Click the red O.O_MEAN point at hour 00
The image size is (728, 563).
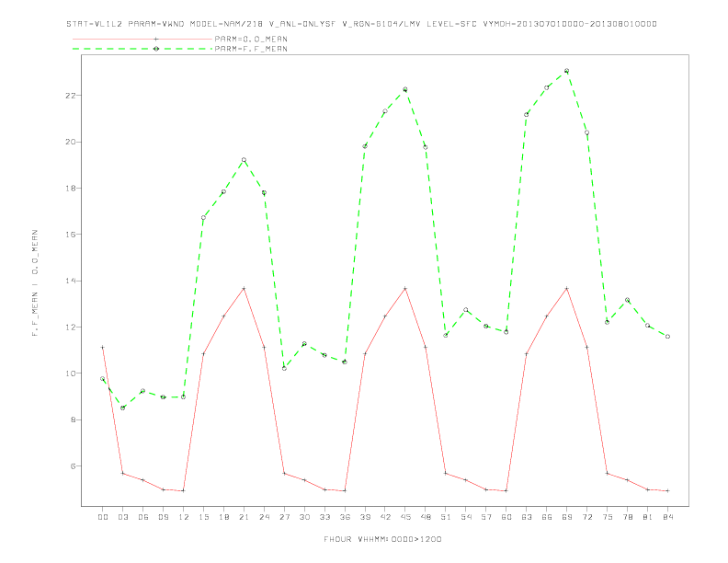tap(103, 347)
